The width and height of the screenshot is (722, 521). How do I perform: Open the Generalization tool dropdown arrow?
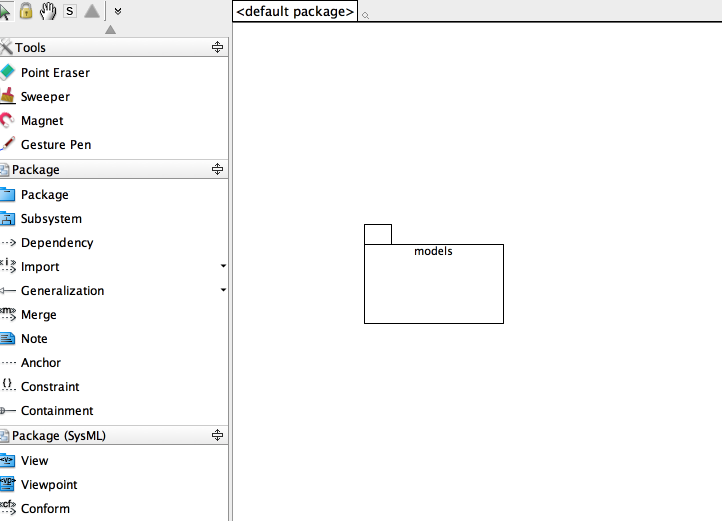tap(223, 290)
